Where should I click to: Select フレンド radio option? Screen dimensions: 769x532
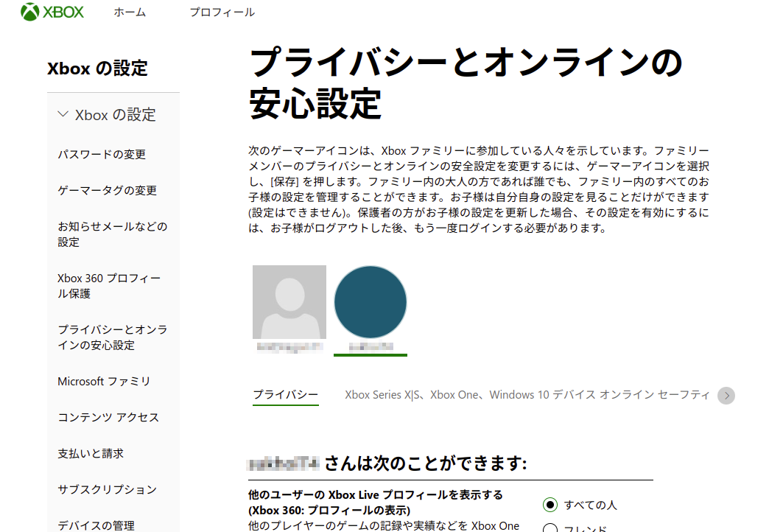point(550,528)
